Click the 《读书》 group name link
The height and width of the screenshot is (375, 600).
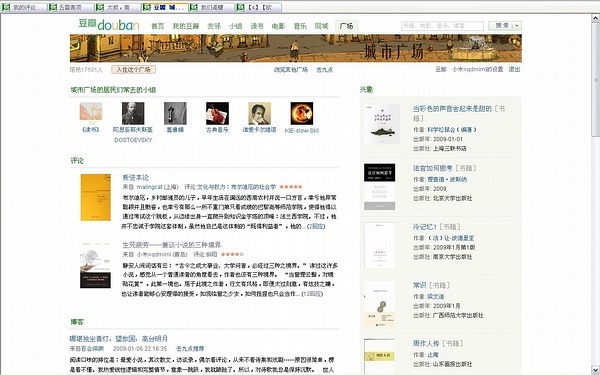(x=91, y=130)
